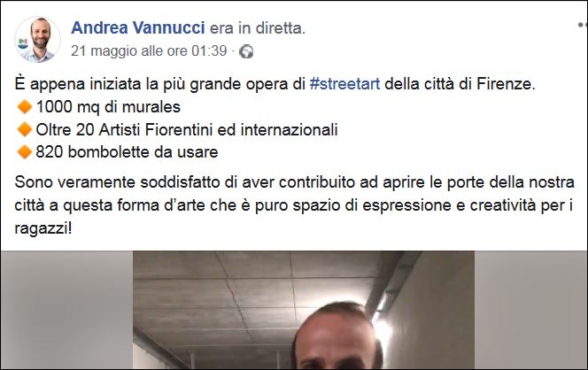Click the Andrea Vannucci name link
Screen dimensions: 588x370
[138, 28]
